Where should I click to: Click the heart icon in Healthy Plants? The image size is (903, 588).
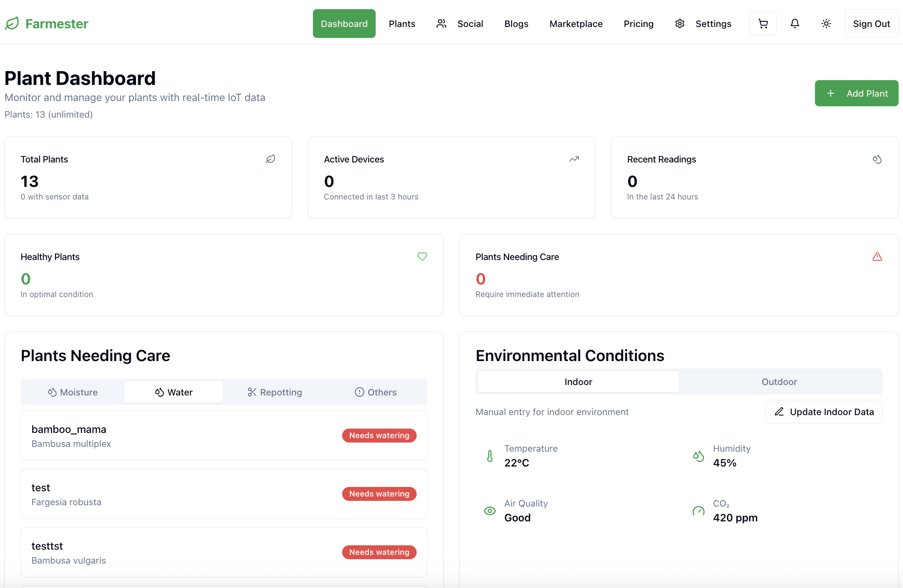422,257
